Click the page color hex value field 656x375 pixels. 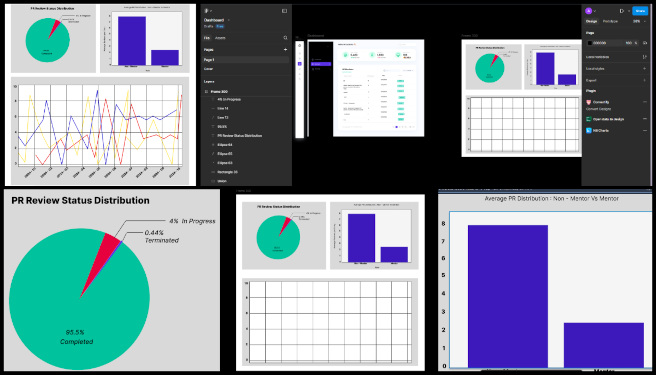click(x=601, y=43)
